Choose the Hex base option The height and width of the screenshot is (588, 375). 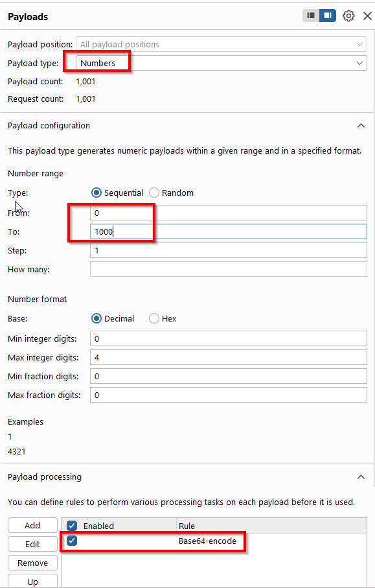tap(163, 319)
